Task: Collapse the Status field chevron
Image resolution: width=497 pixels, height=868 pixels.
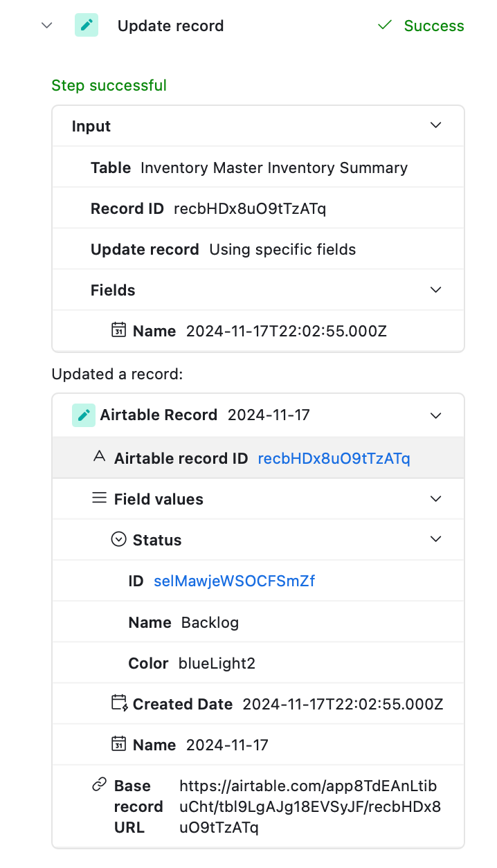Action: click(435, 539)
